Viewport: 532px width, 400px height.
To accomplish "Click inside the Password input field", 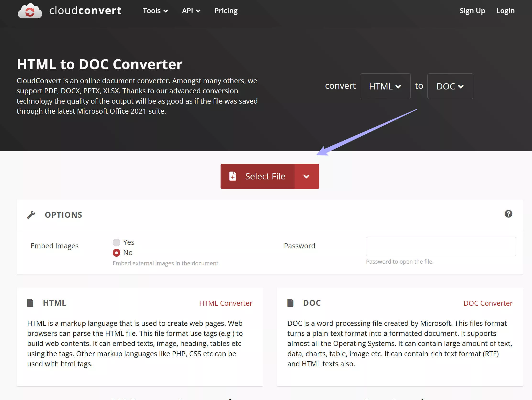I will click(x=440, y=246).
